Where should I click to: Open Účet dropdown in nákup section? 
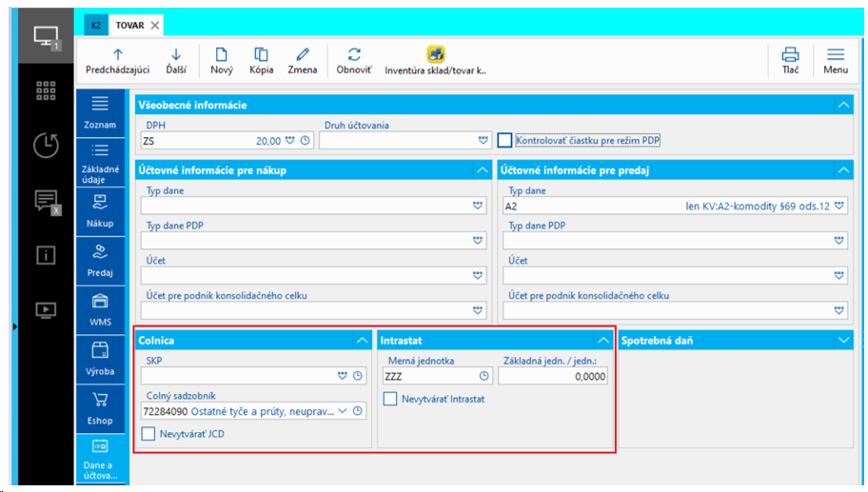pyautogui.click(x=478, y=276)
